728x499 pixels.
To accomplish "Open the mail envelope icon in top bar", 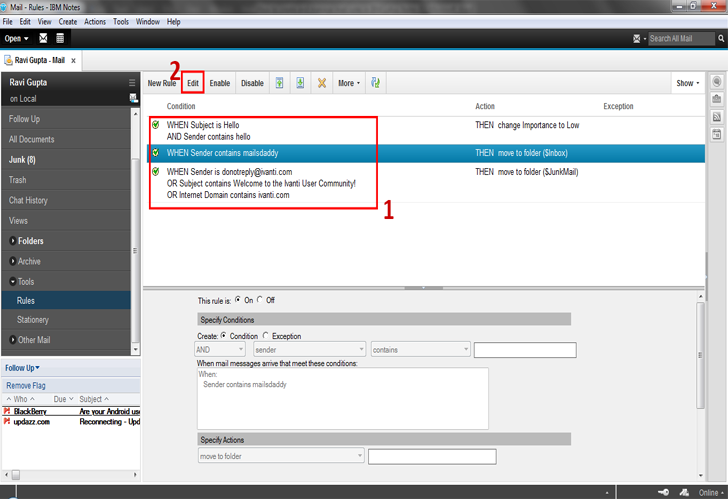I will click(43, 39).
